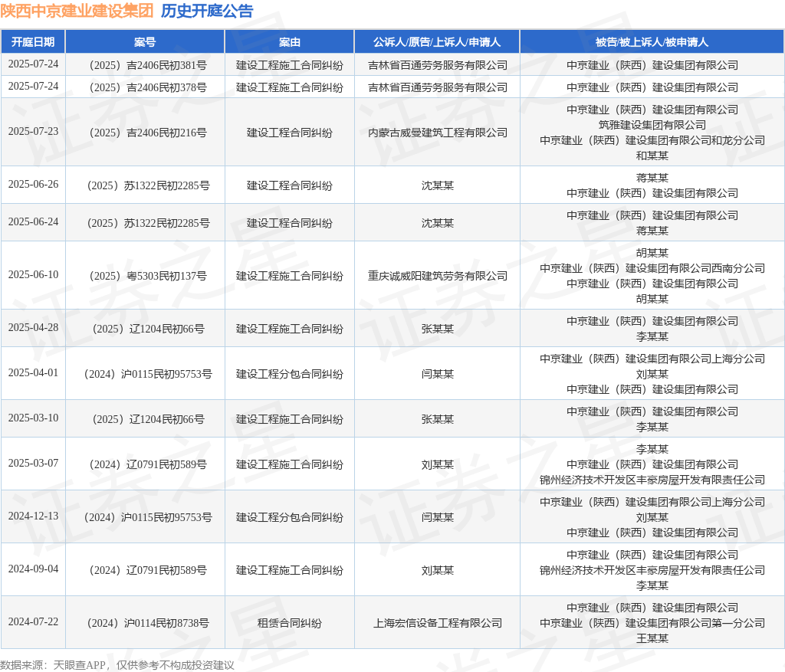Select the 案号 column header
This screenshot has width=785, height=672.
tap(145, 42)
